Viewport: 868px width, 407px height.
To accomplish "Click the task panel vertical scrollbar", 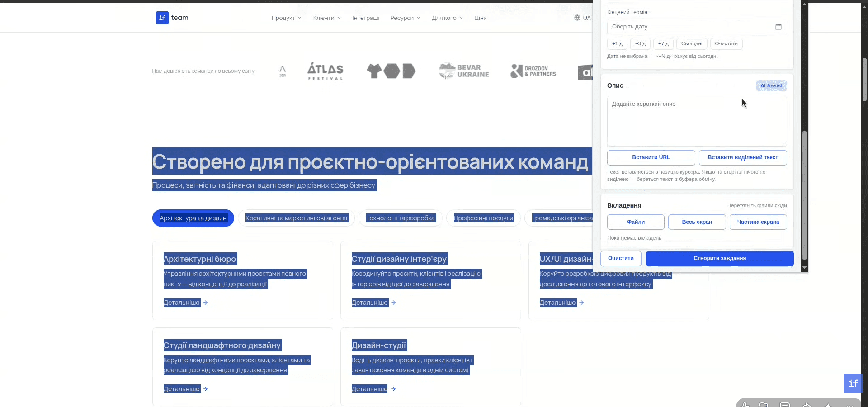I will point(804,194).
